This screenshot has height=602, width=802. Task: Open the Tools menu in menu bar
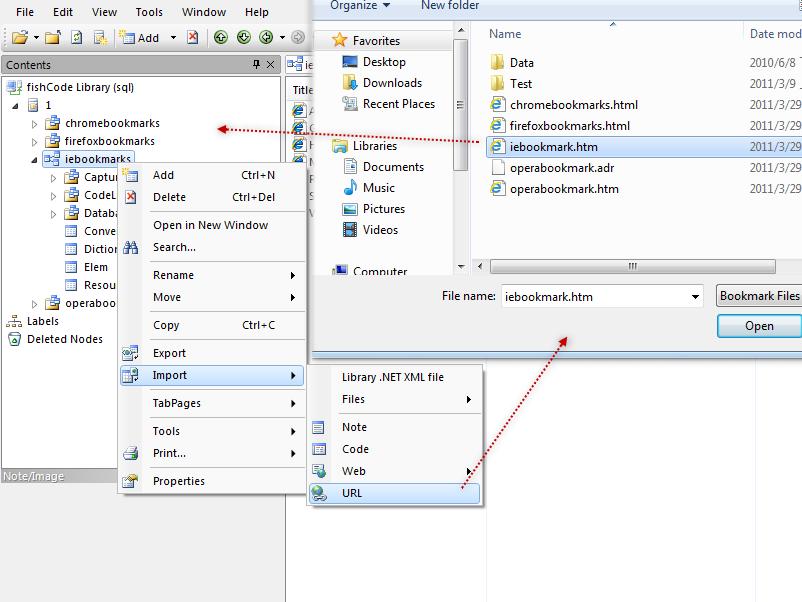pyautogui.click(x=149, y=12)
